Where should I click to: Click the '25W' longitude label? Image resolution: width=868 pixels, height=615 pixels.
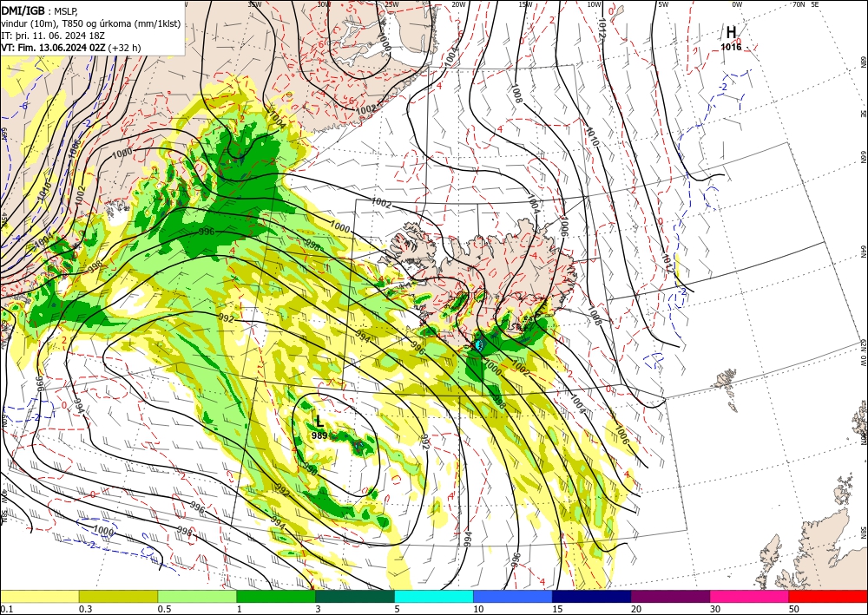pos(391,4)
